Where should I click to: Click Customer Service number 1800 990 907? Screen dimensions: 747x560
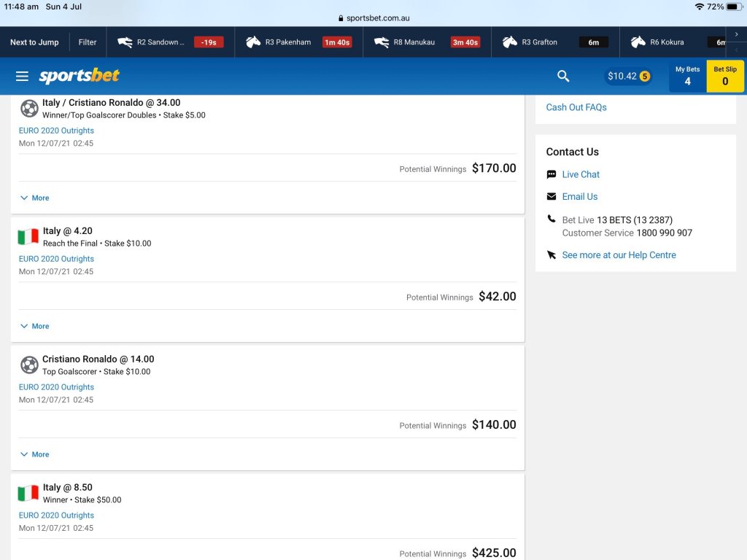(664, 233)
